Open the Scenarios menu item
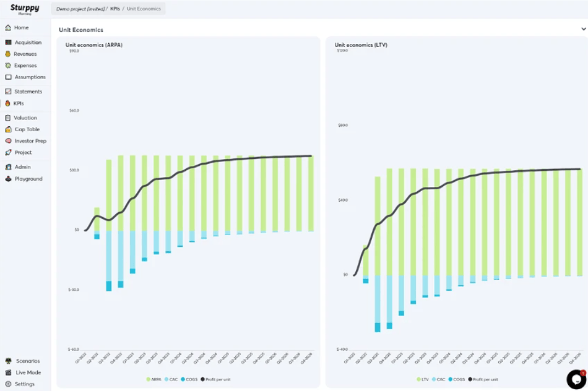 [28, 361]
